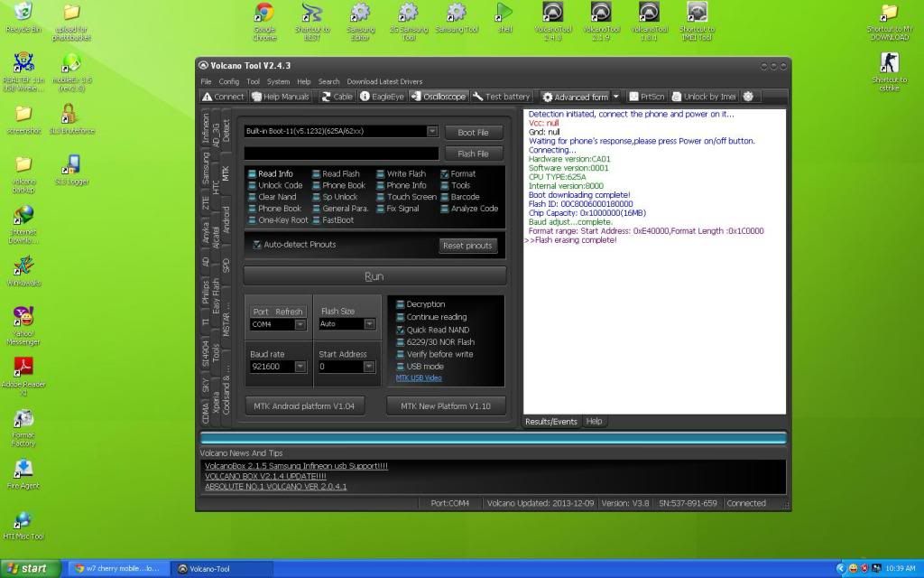
Task: Expand the Built-in Boot file dropdown
Action: (432, 132)
